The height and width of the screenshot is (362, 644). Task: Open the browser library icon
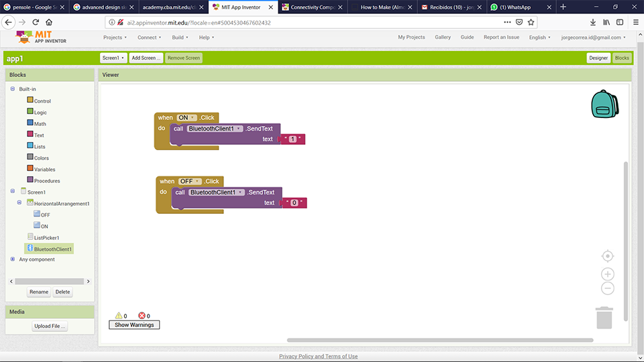point(606,22)
